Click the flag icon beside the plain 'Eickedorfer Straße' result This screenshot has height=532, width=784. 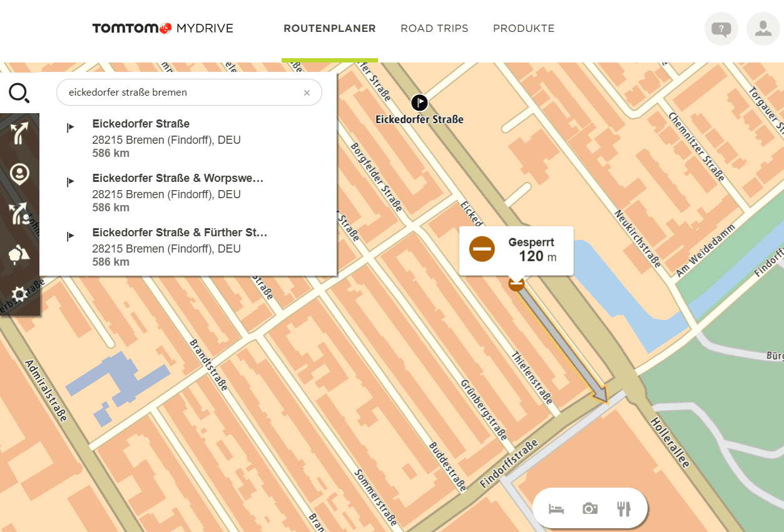[70, 128]
